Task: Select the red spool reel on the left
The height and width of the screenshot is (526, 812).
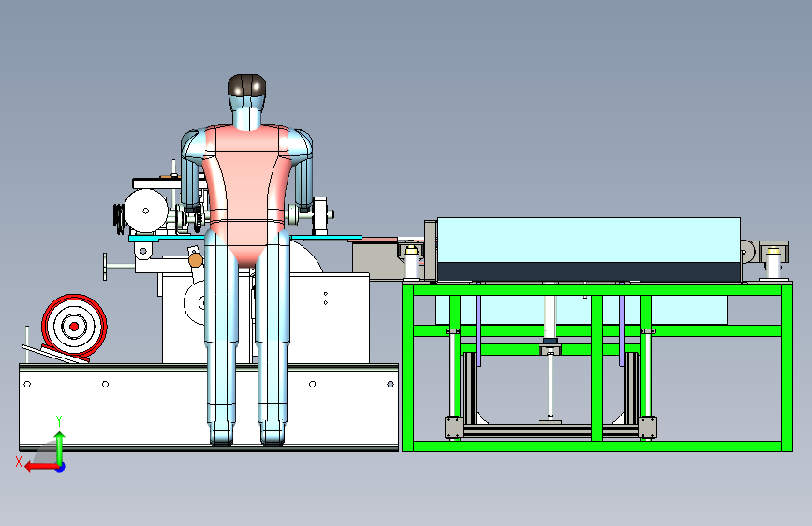Action: click(74, 326)
